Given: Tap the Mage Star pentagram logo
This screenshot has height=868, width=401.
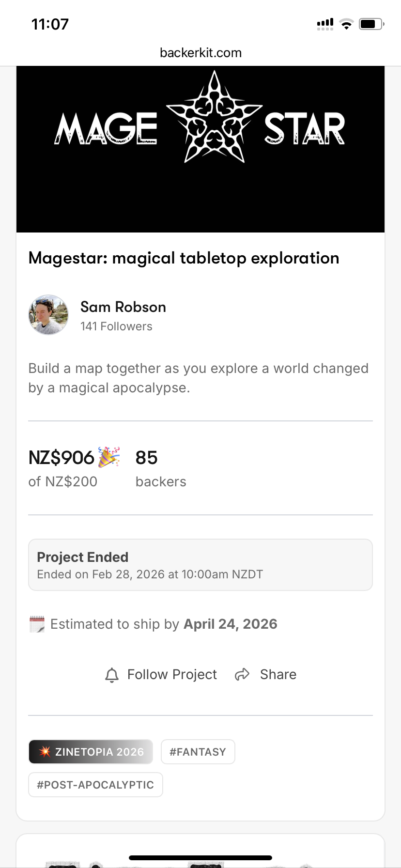Looking at the screenshot, I should point(214,118).
